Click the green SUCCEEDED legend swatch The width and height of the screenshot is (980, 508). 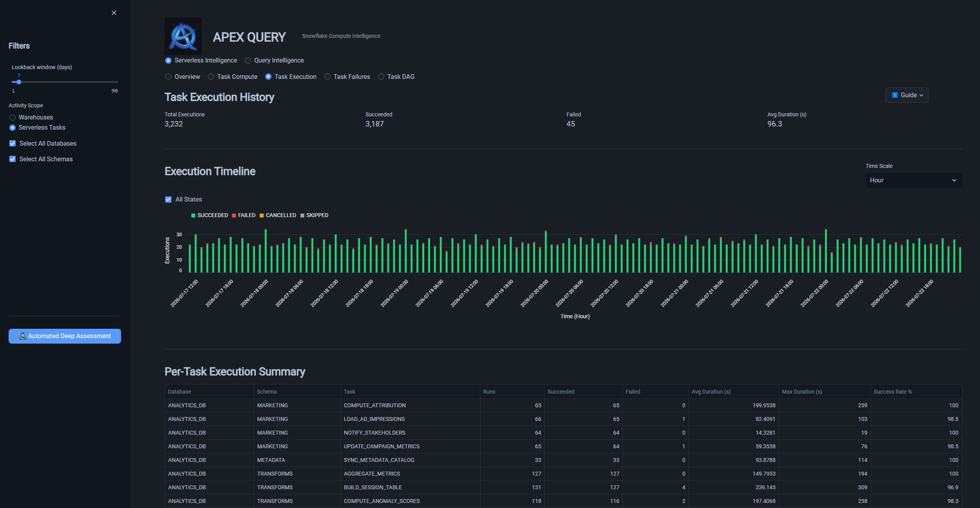pos(193,216)
